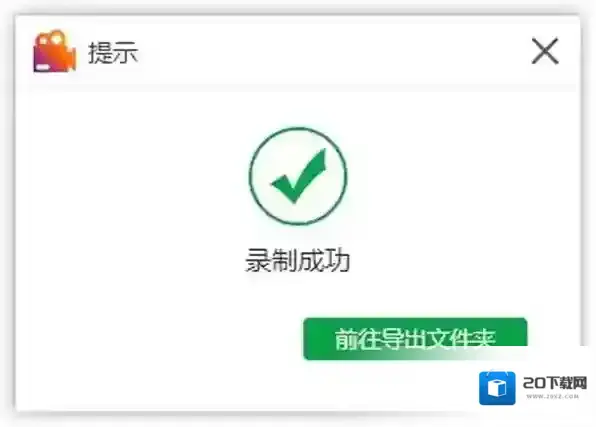Click the success label under the checkmark

pos(297,260)
